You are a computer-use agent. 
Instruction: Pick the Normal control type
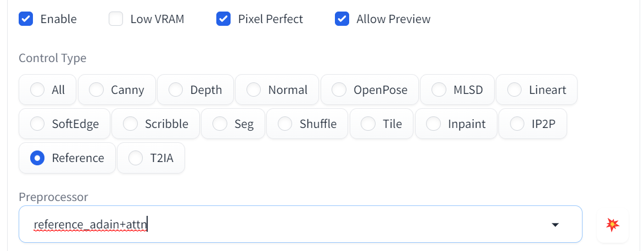tap(254, 90)
